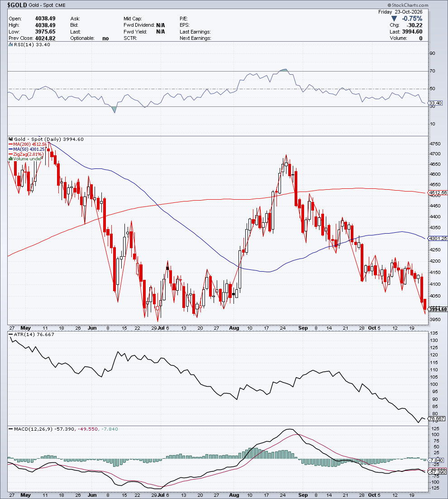
Task: Click the 33.40 value tag on RSI axis
Action: pos(435,103)
